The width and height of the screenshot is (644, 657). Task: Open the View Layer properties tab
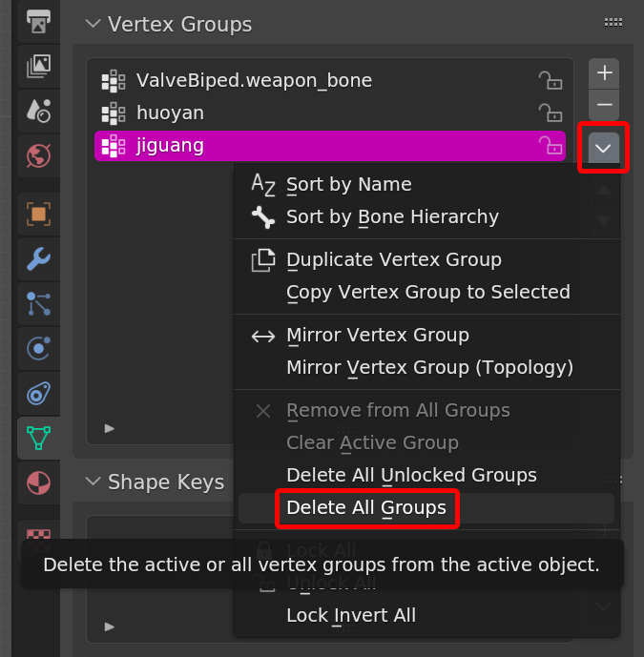click(38, 66)
